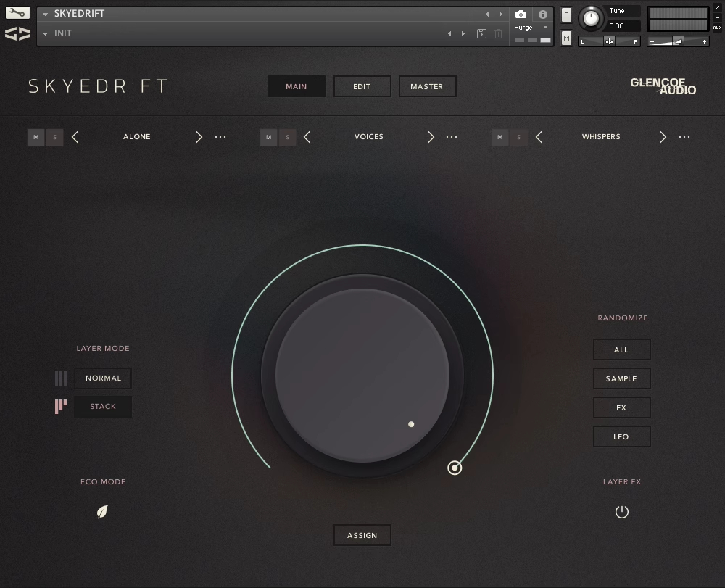The height and width of the screenshot is (588, 725).
Task: Switch to the MAIN tab
Action: click(297, 86)
